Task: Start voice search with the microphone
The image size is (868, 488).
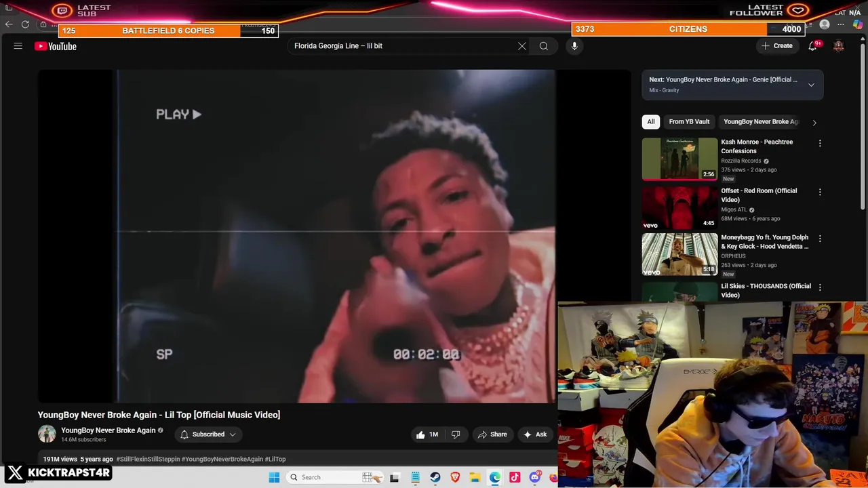Action: [x=574, y=46]
